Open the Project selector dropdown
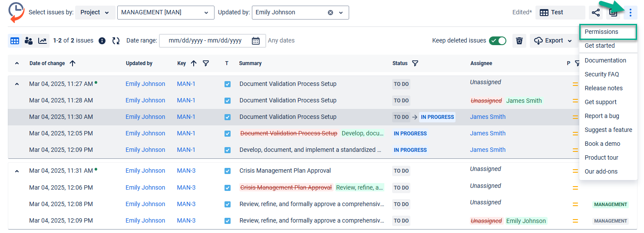The width and height of the screenshot is (644, 233). click(95, 13)
